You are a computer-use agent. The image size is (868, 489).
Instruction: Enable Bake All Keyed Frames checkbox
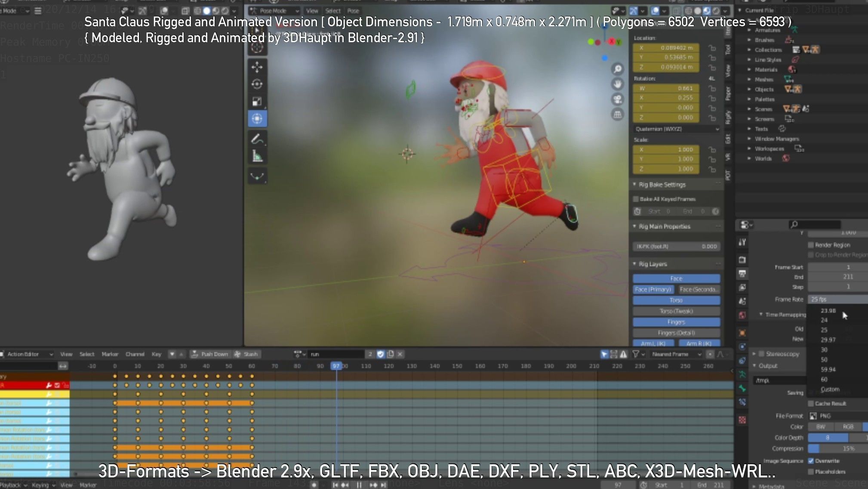pos(636,199)
